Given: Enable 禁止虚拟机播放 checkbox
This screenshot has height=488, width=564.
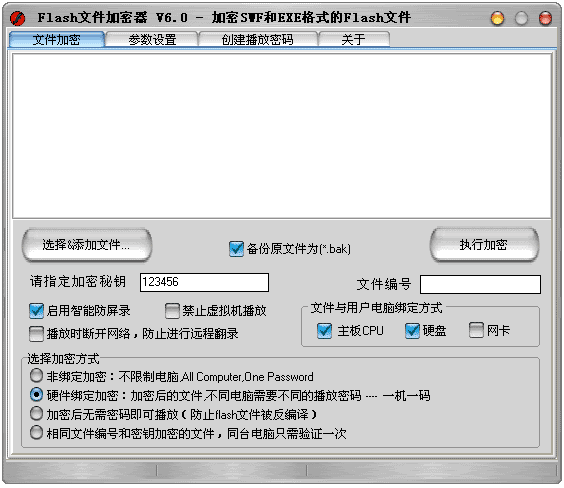Looking at the screenshot, I should (x=172, y=311).
